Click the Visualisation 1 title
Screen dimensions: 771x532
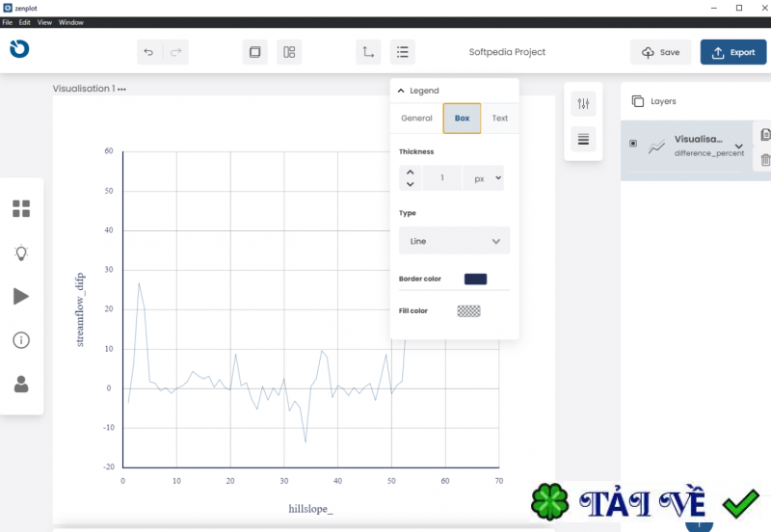point(84,89)
